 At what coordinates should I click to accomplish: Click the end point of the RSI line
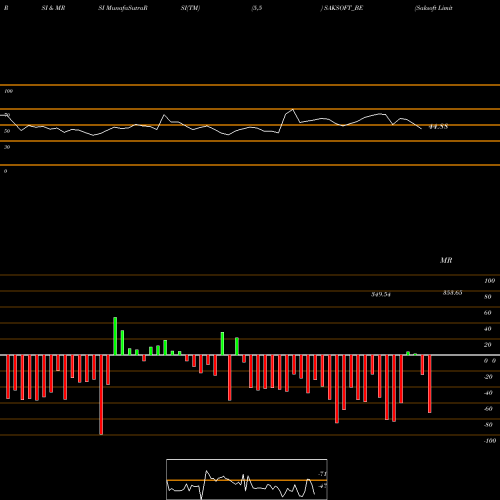pos(421,129)
